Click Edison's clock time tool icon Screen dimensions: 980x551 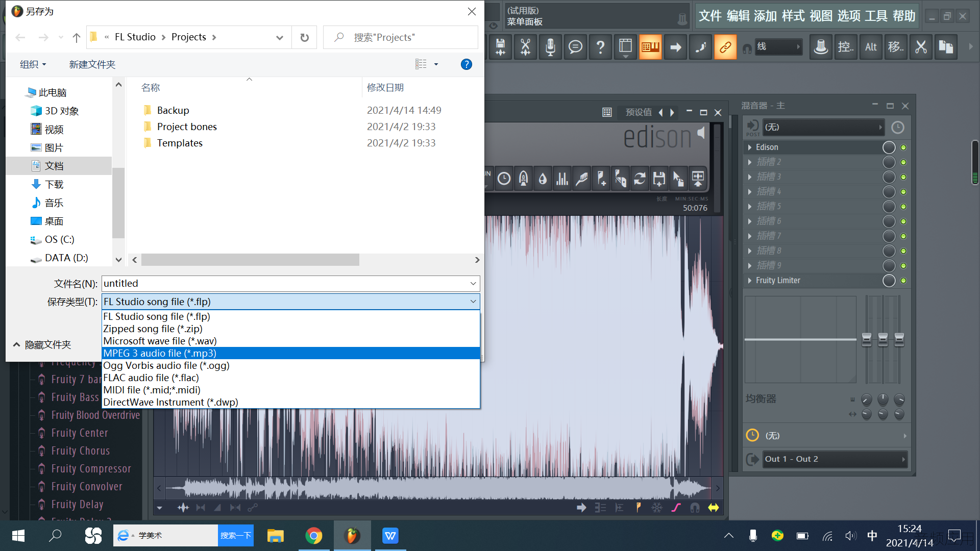click(504, 179)
